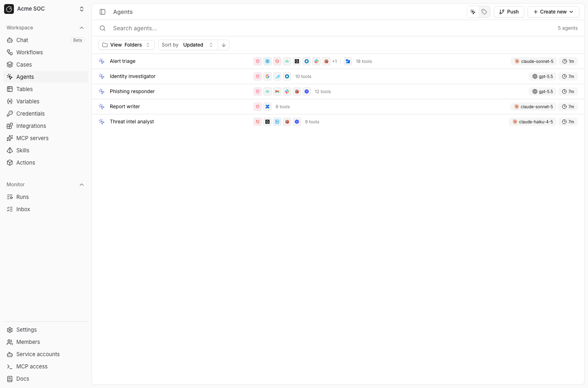
Task: Navigate to MCP servers in sidebar
Action: [x=46, y=138]
